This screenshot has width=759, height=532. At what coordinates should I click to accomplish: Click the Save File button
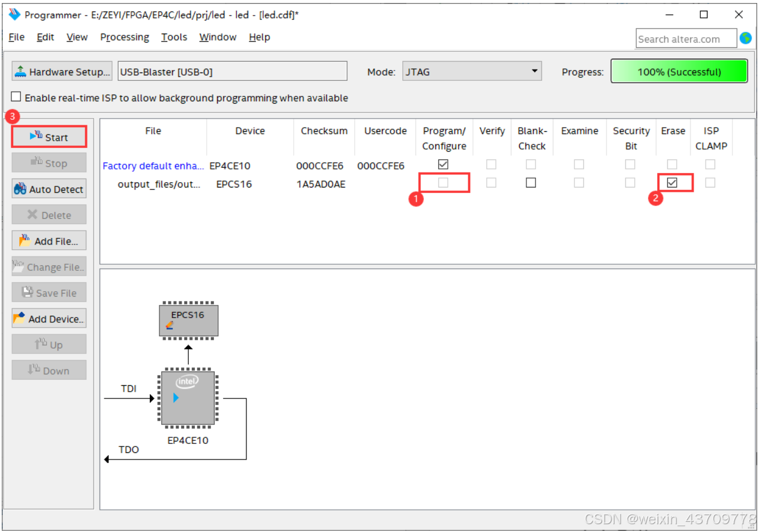tap(49, 292)
